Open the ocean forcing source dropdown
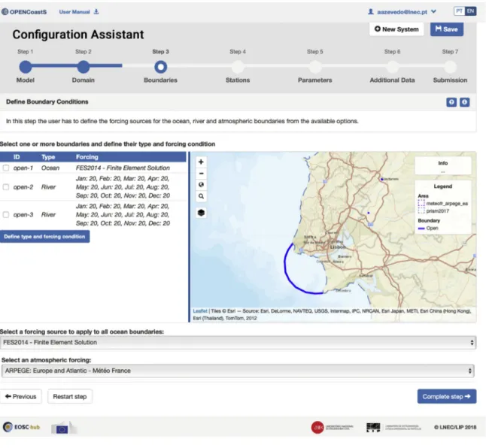 [238, 343]
